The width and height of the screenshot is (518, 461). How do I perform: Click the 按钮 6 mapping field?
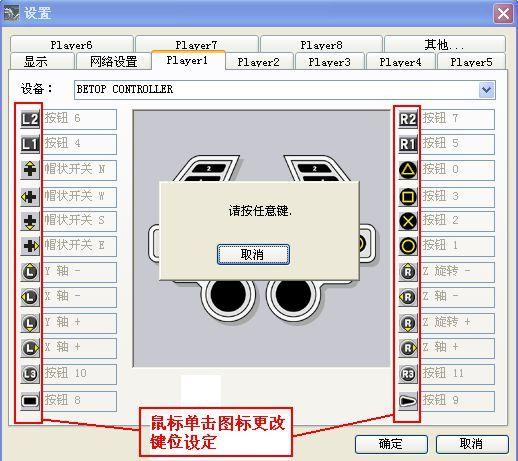tap(79, 119)
